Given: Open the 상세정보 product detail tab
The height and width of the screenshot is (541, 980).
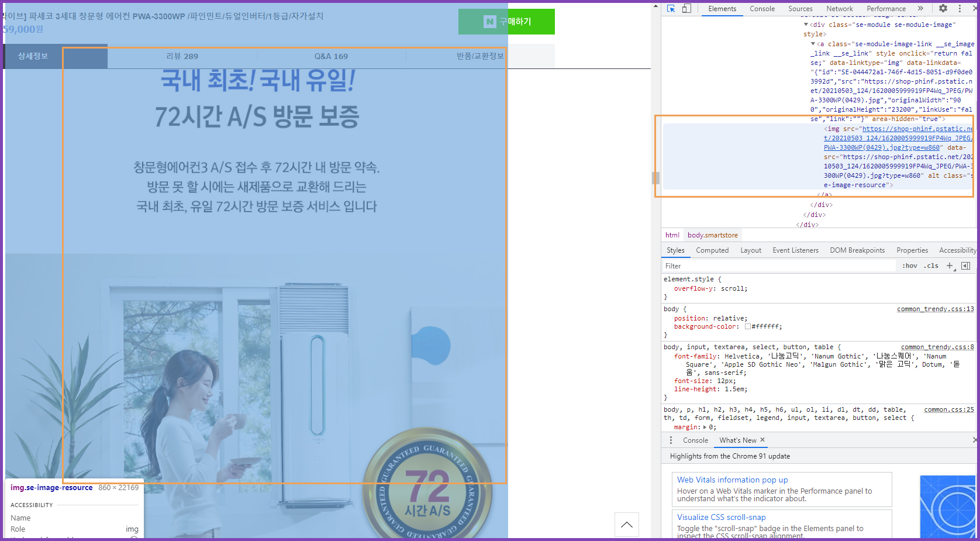Looking at the screenshot, I should click(x=33, y=56).
